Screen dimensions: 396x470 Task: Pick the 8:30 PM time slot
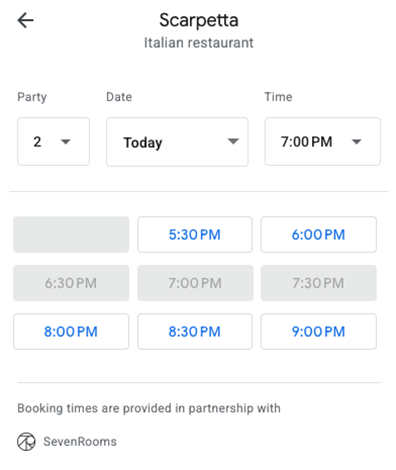click(195, 331)
